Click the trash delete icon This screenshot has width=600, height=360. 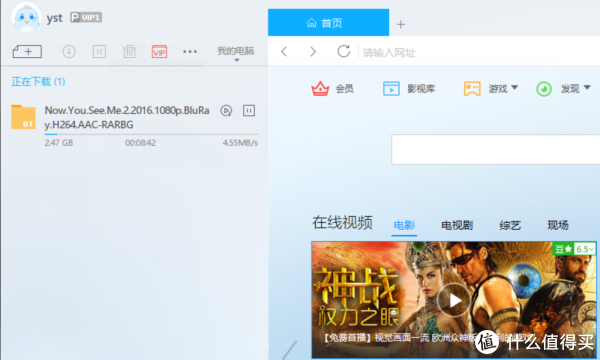pos(129,51)
